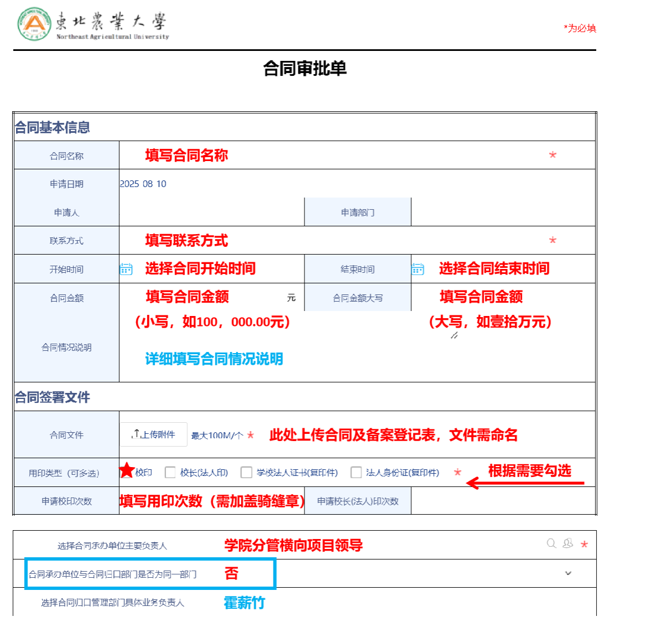Click the resize handle of the 合同情况说明 textarea
This screenshot has width=672, height=627.
454,335
